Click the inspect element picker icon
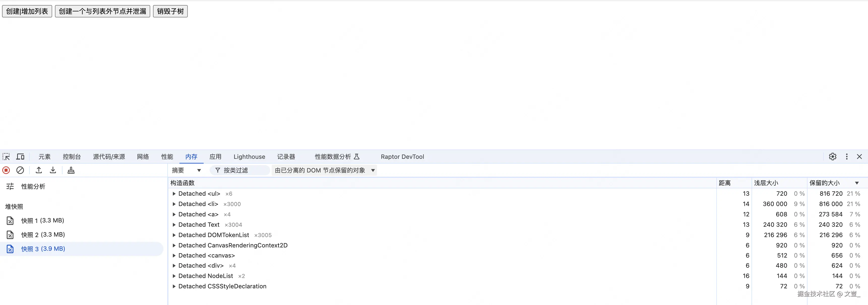 (x=6, y=157)
